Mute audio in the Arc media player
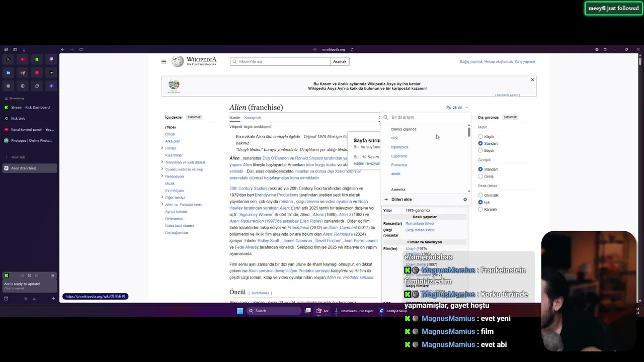 (52, 276)
